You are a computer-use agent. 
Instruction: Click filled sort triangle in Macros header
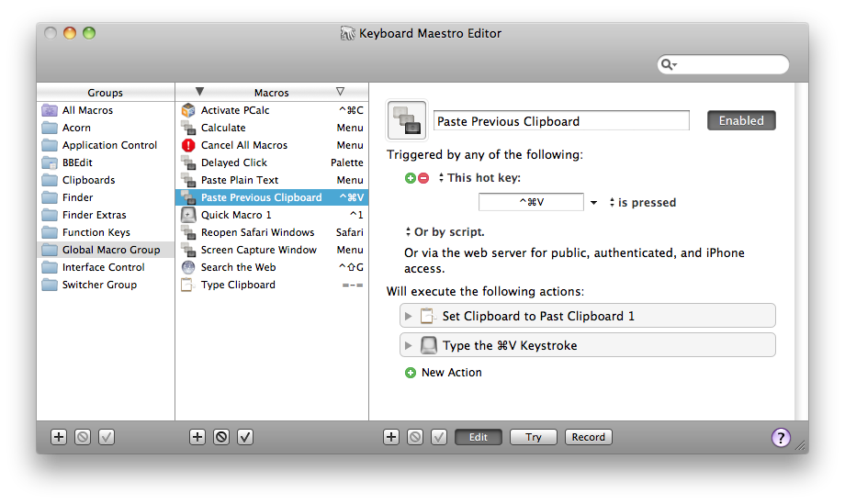pyautogui.click(x=199, y=92)
